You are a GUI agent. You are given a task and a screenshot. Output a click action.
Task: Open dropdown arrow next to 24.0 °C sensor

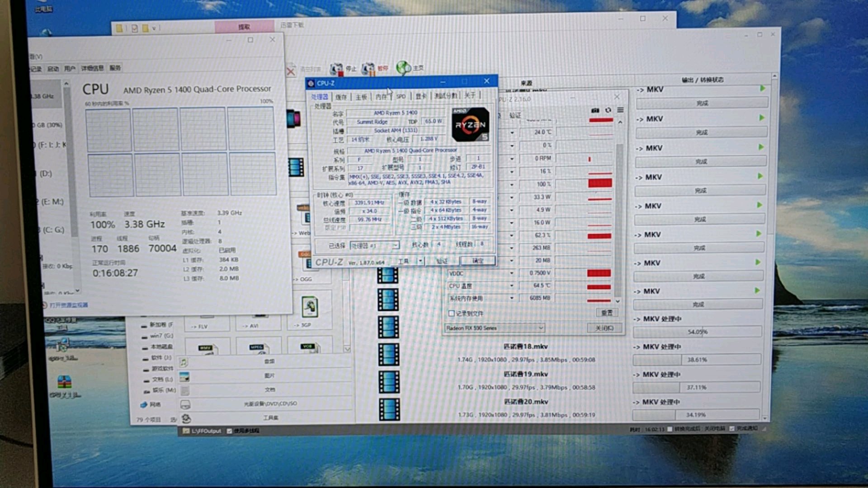point(512,133)
